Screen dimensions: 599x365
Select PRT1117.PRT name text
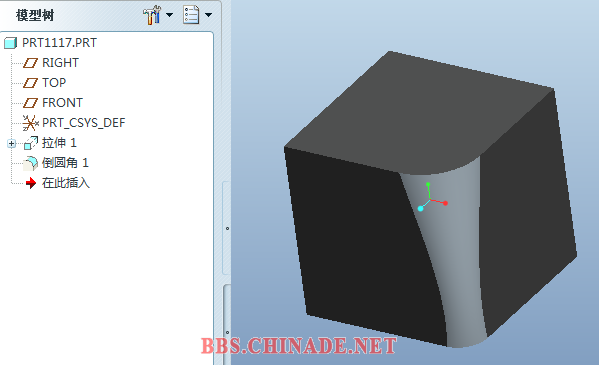pyautogui.click(x=59, y=43)
